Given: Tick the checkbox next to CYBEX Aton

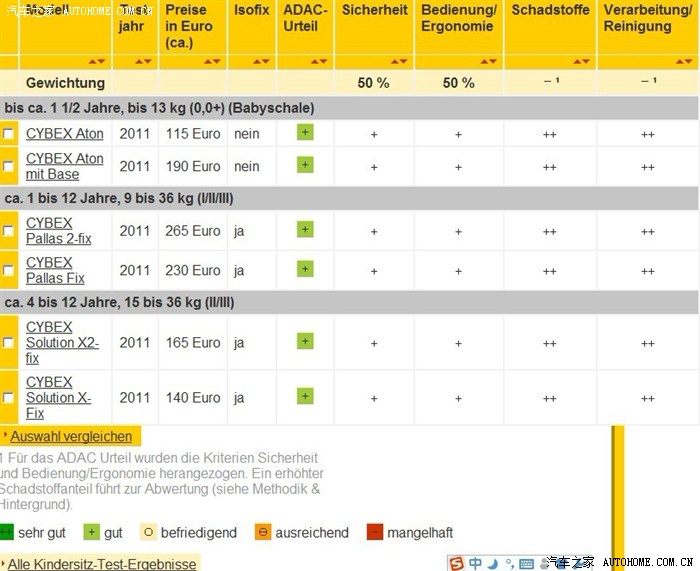Looking at the screenshot, I should click(8, 133).
